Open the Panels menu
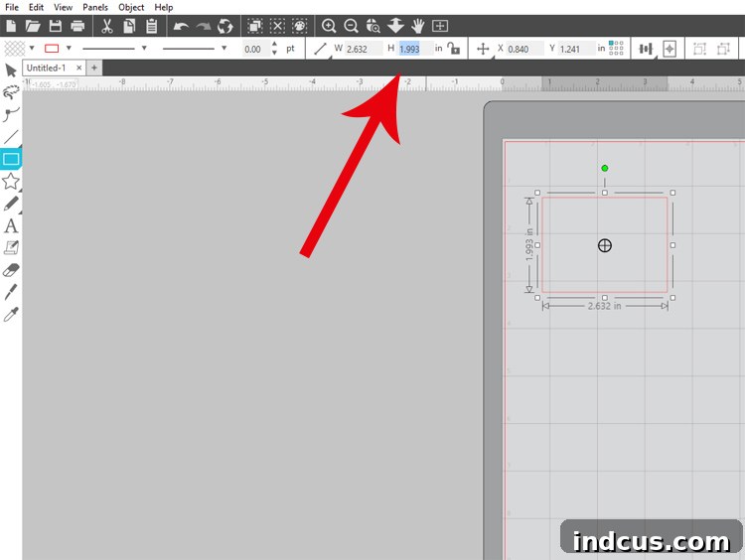The height and width of the screenshot is (560, 745). click(95, 7)
